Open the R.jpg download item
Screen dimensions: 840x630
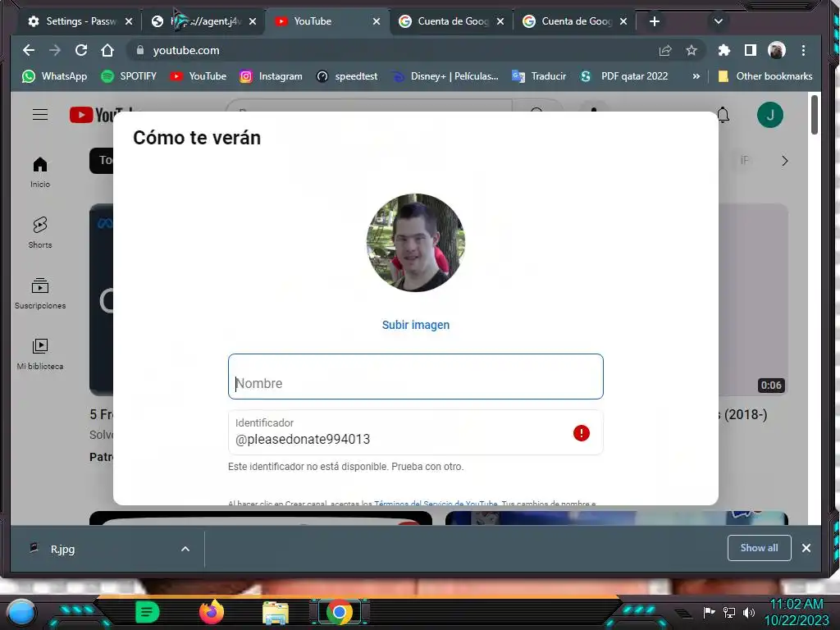click(62, 549)
